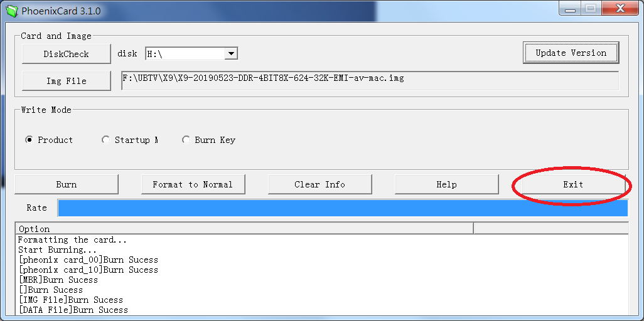Open Help
This screenshot has height=321, width=644.
(x=447, y=184)
